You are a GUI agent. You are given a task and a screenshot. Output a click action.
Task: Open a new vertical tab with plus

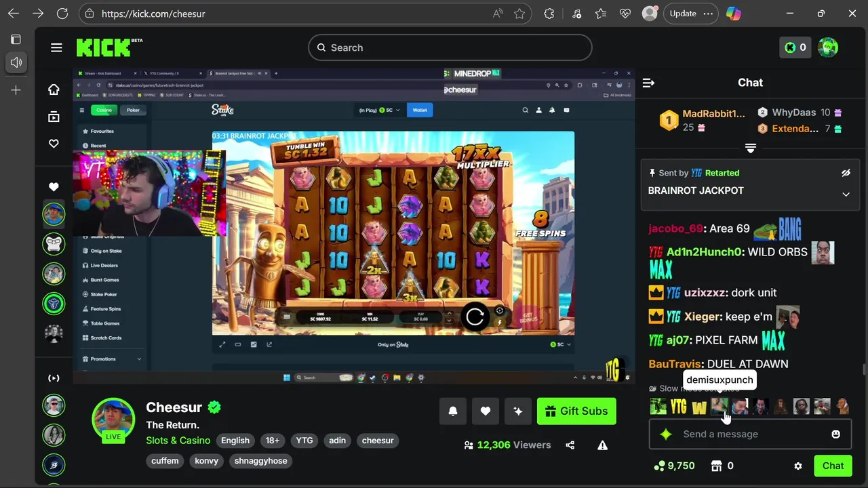click(x=16, y=89)
